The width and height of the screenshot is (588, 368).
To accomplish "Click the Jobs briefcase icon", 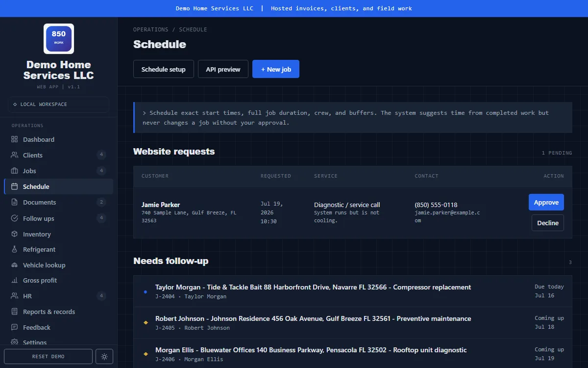I will [x=14, y=171].
